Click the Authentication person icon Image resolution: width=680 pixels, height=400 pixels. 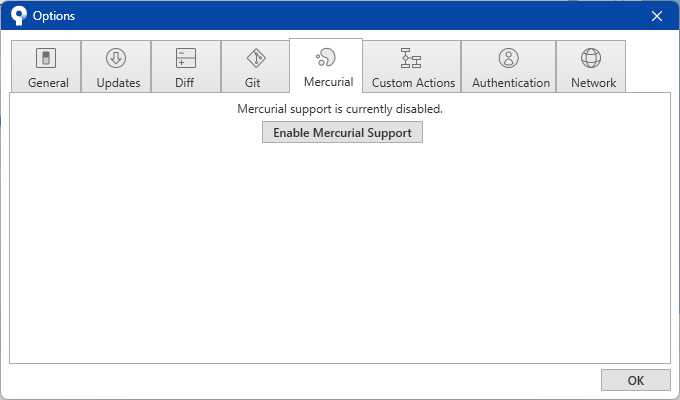click(x=509, y=58)
